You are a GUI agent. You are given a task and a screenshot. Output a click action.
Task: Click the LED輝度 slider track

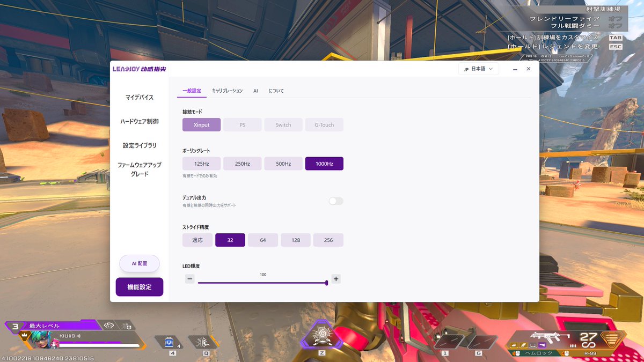[x=262, y=283]
